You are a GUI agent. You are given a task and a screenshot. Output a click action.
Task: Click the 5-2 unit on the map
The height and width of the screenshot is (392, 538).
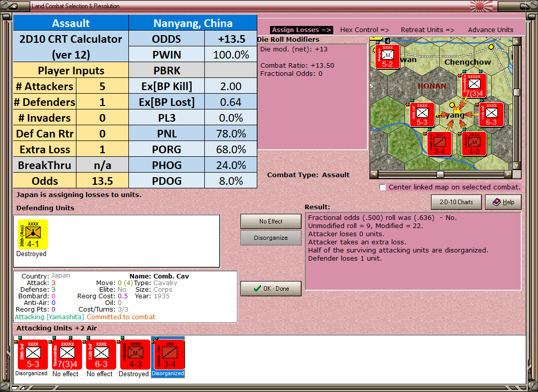pos(387,57)
